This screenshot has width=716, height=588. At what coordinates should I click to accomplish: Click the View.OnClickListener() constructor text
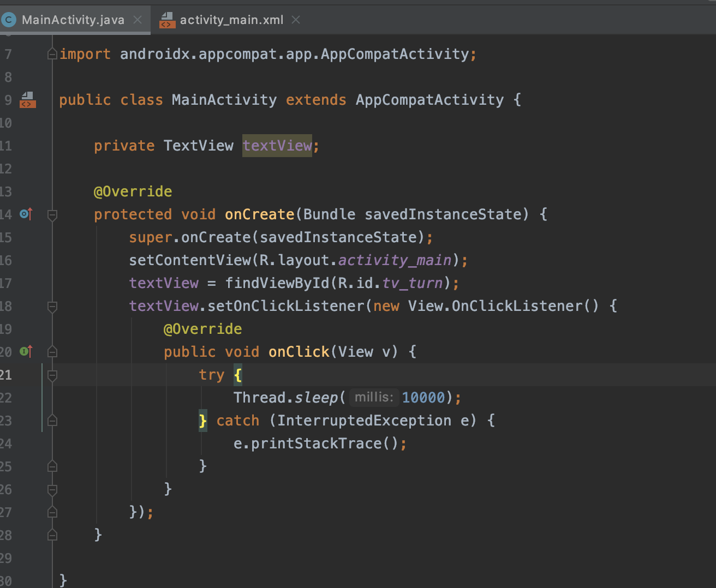pyautogui.click(x=503, y=306)
